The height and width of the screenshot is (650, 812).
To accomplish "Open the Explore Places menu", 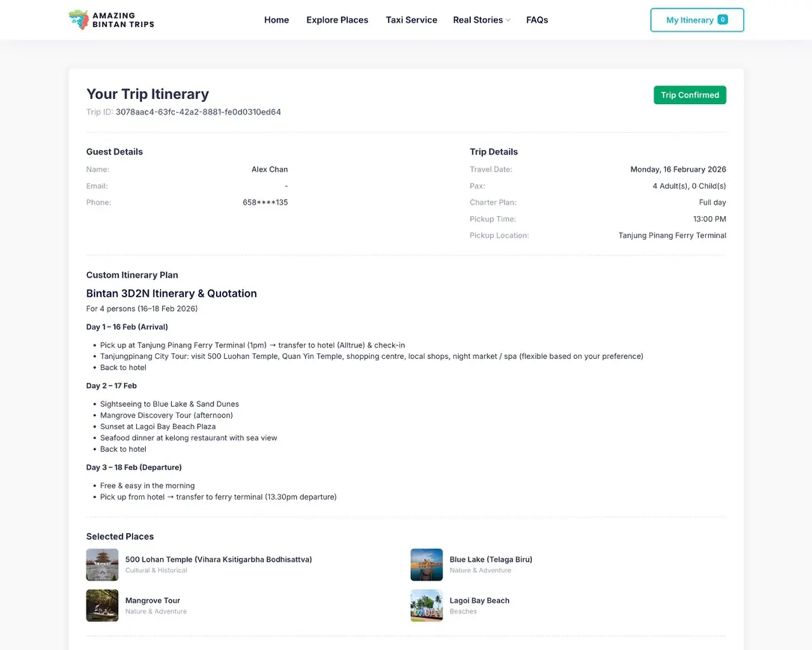I will 337,20.
